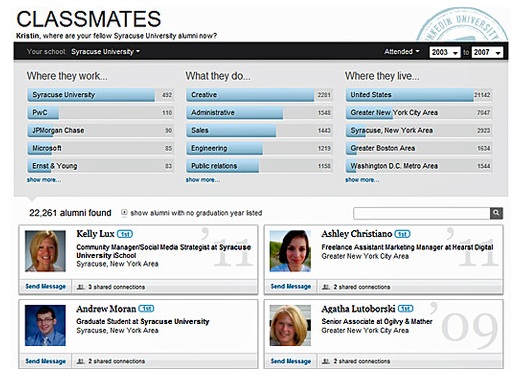Filter by JPMorgan Chase bar
This screenshot has width=522, height=378.
pyautogui.click(x=100, y=130)
